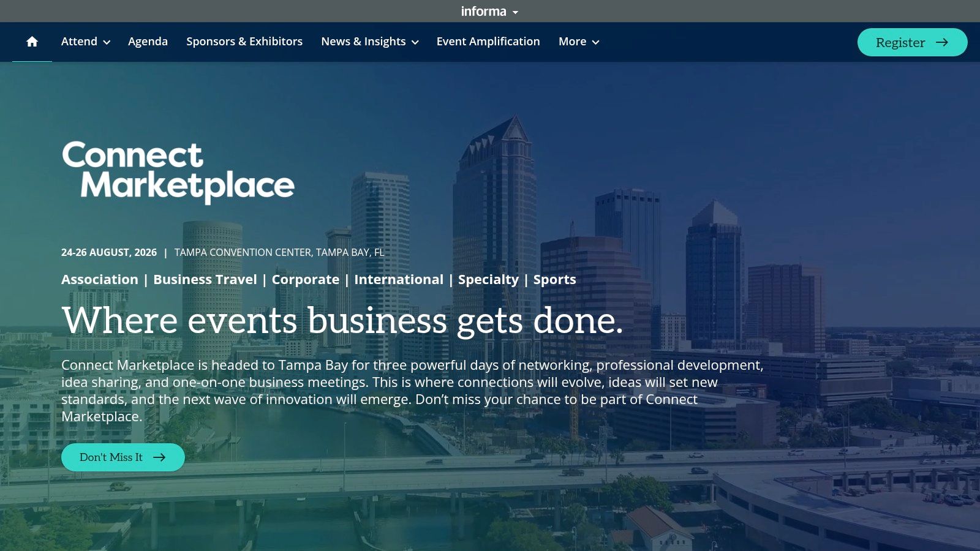Screen dimensions: 980x551
Task: Expand the chevron next to Attend
Action: [x=107, y=42]
